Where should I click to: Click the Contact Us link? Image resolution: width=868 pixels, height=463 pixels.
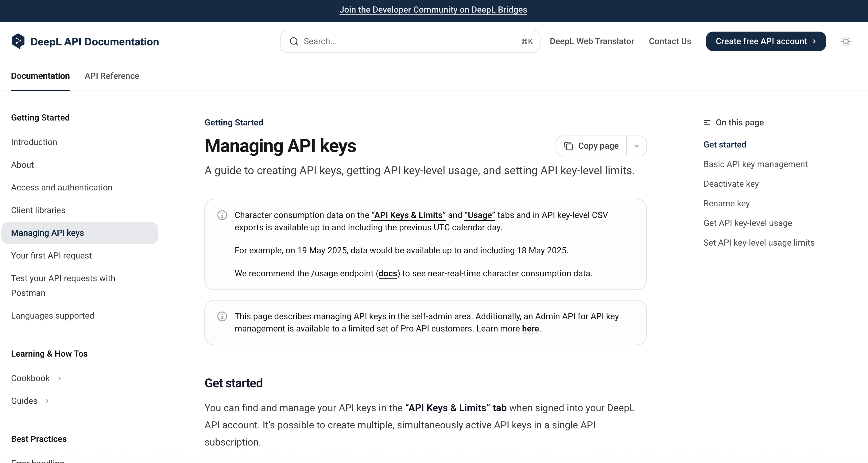tap(669, 41)
